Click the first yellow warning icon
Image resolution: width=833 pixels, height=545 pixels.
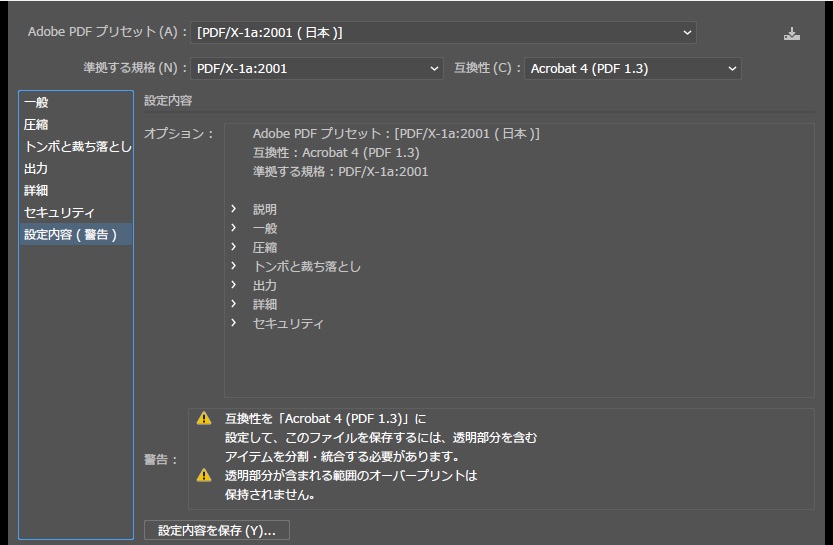[x=204, y=419]
